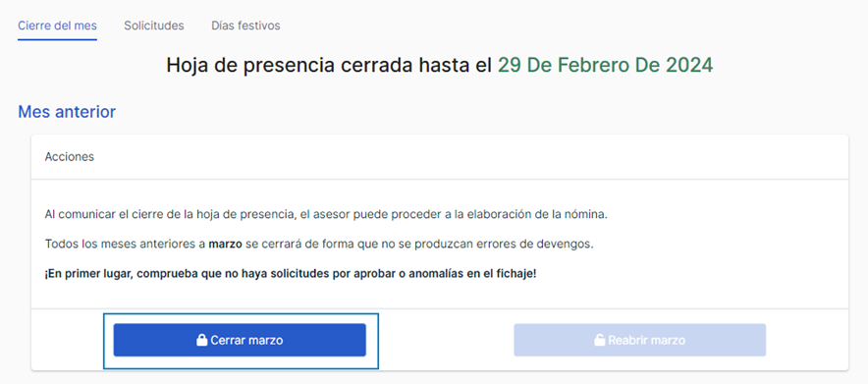Open the Días festivos tab
The width and height of the screenshot is (868, 384).
tap(245, 26)
